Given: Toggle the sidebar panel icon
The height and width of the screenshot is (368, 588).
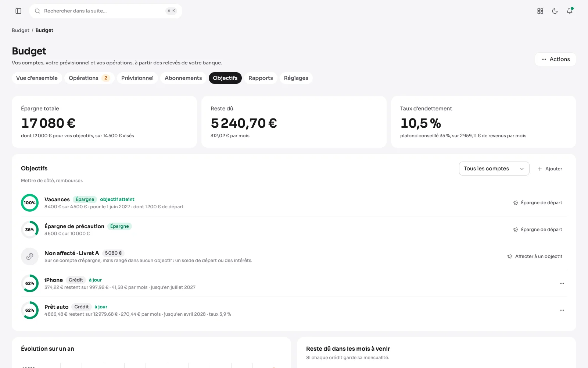Looking at the screenshot, I should (x=18, y=11).
